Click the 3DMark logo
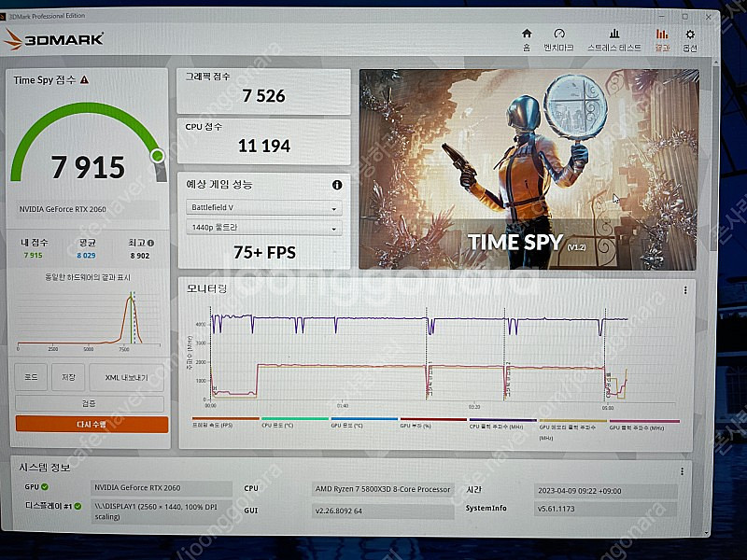The image size is (747, 560). [54, 39]
